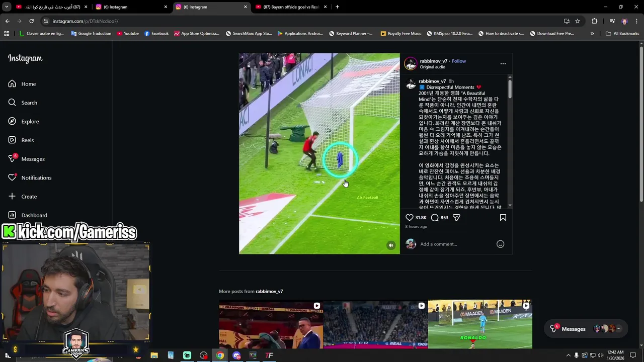
Task: Toggle video sound with speaker icon
Action: click(391, 245)
